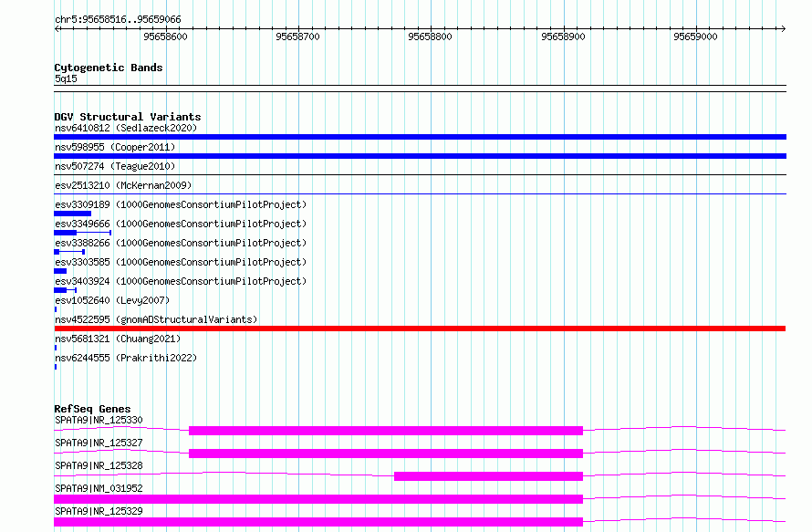This screenshot has width=812, height=532.
Task: Click the red bar for nsv4522595
Action: coord(420,329)
